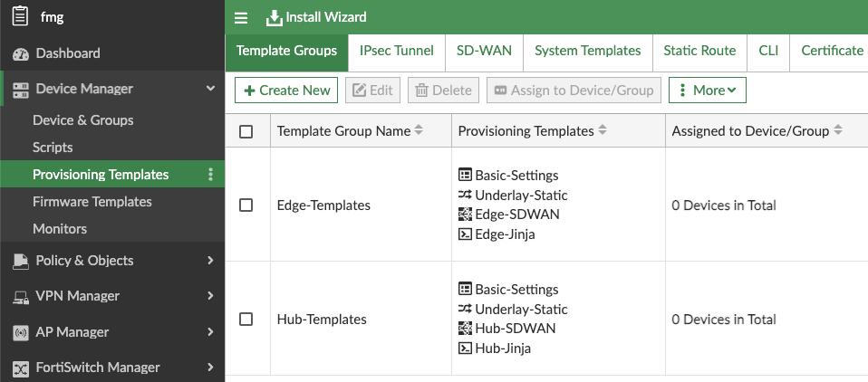The image size is (868, 382).
Task: Click the Create New button
Action: (x=286, y=91)
